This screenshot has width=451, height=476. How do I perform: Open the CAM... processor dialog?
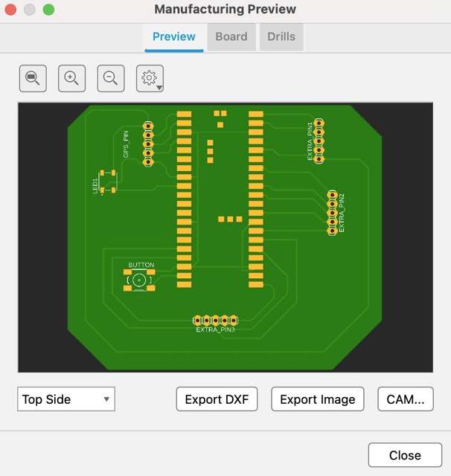405,399
